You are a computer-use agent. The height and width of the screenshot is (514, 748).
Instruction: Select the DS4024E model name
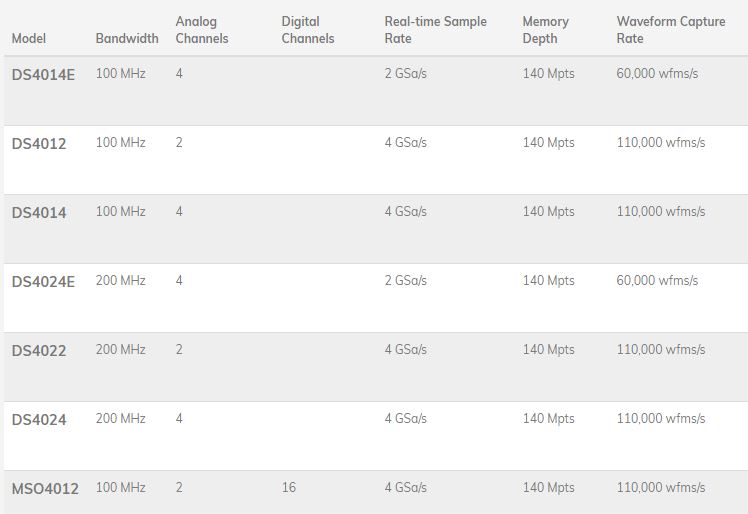coord(43,282)
